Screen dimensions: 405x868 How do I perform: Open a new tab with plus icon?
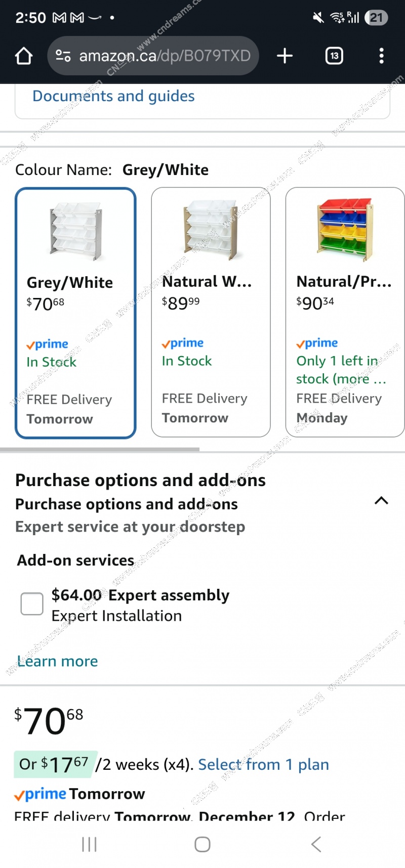pyautogui.click(x=285, y=56)
